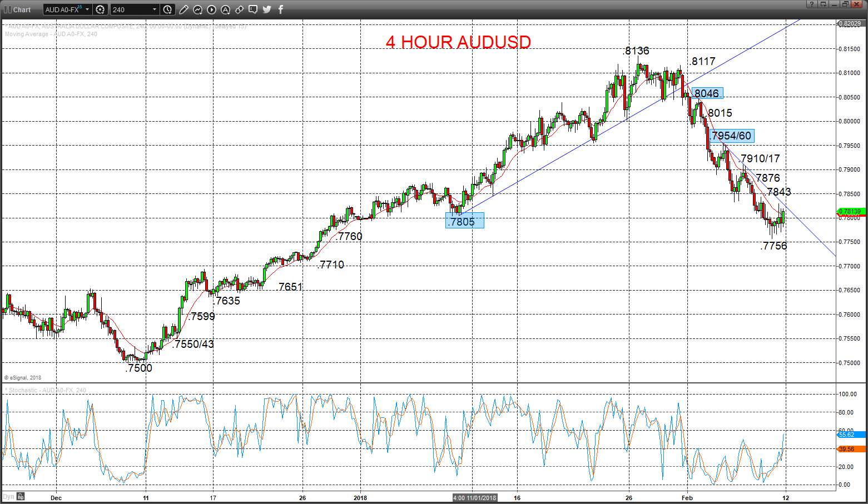The width and height of the screenshot is (868, 504).
Task: Click the .7876 annotation
Action: click(x=767, y=178)
